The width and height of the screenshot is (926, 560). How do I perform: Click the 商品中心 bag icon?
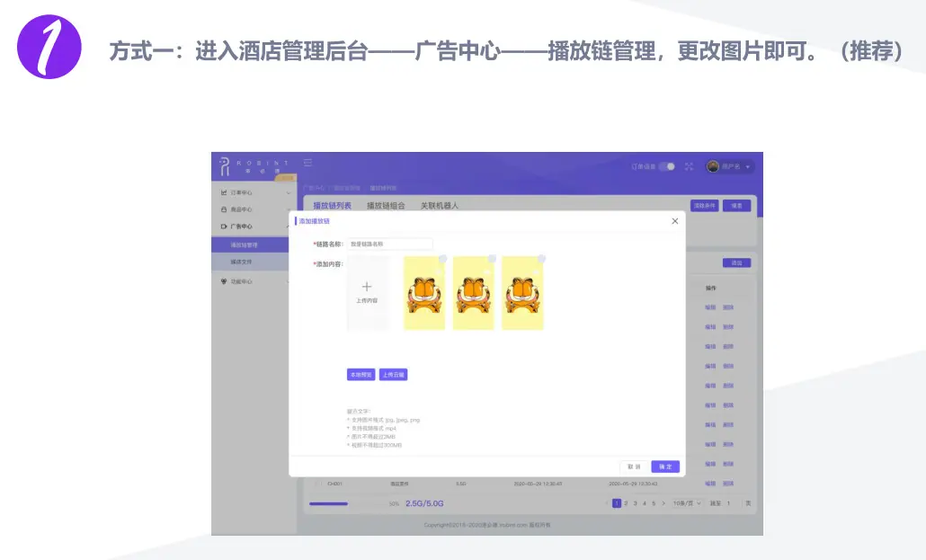224,209
